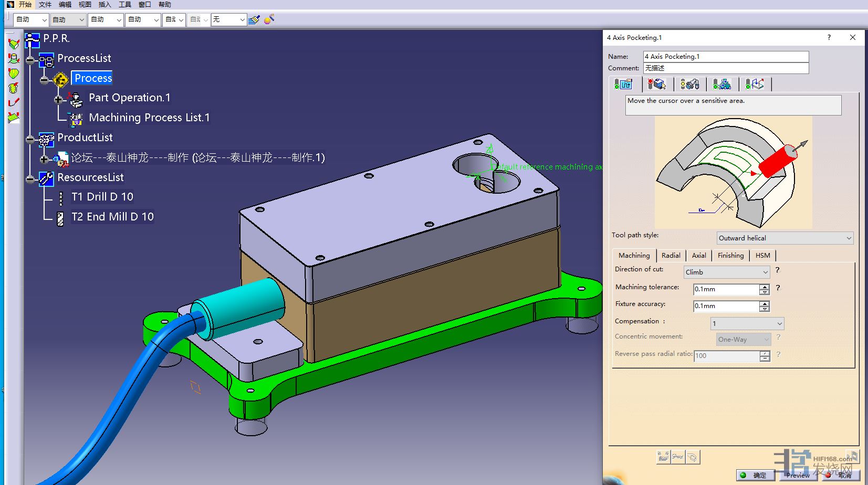Increase the Machining tolerance value with up arrow
Image resolution: width=868 pixels, height=485 pixels.
pyautogui.click(x=765, y=287)
